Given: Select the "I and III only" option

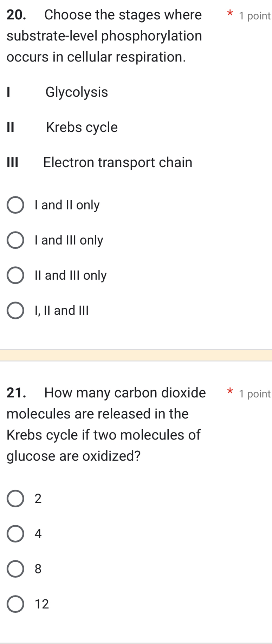Looking at the screenshot, I should point(15,240).
